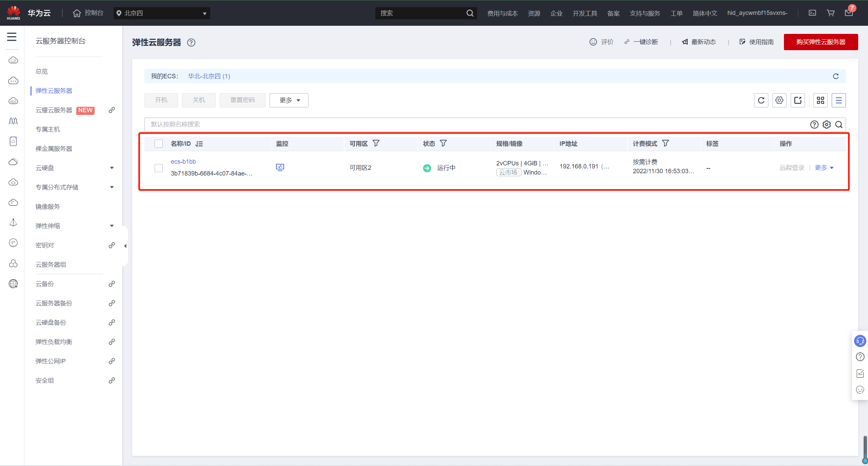Click the search magnifier in top bar

[x=470, y=13]
